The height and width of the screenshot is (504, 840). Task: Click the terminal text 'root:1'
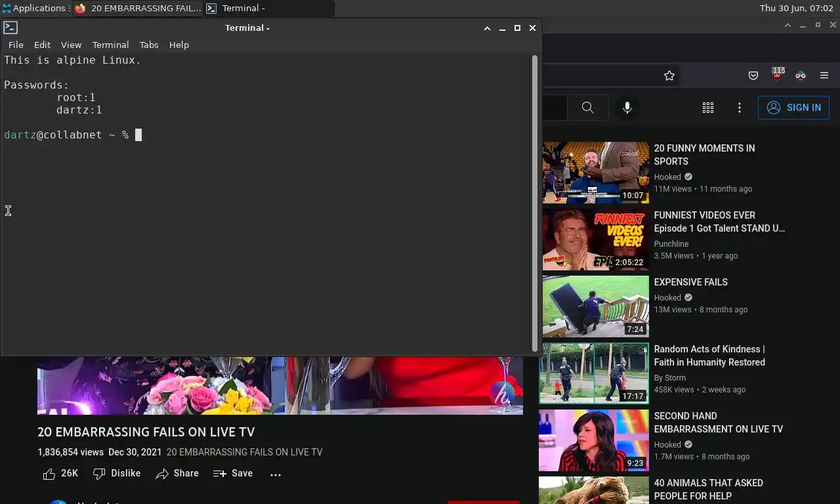pyautogui.click(x=76, y=97)
